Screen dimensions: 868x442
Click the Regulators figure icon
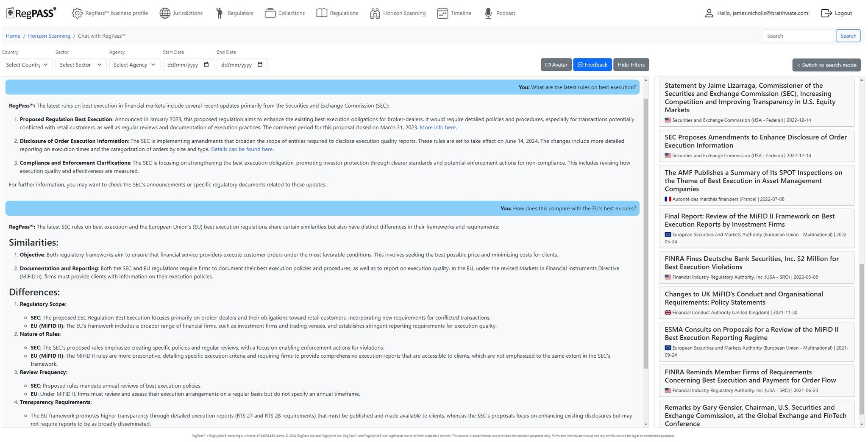tap(220, 13)
